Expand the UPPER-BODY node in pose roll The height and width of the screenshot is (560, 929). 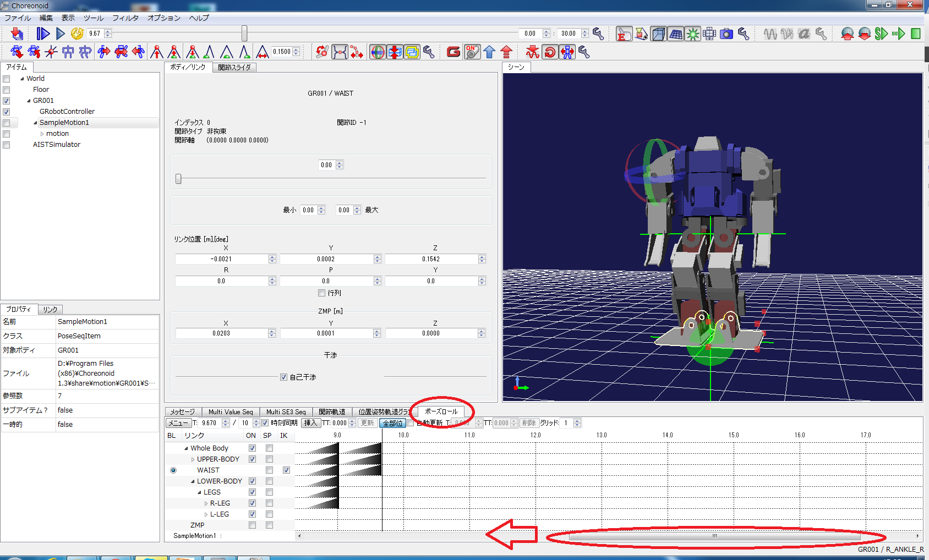click(193, 459)
